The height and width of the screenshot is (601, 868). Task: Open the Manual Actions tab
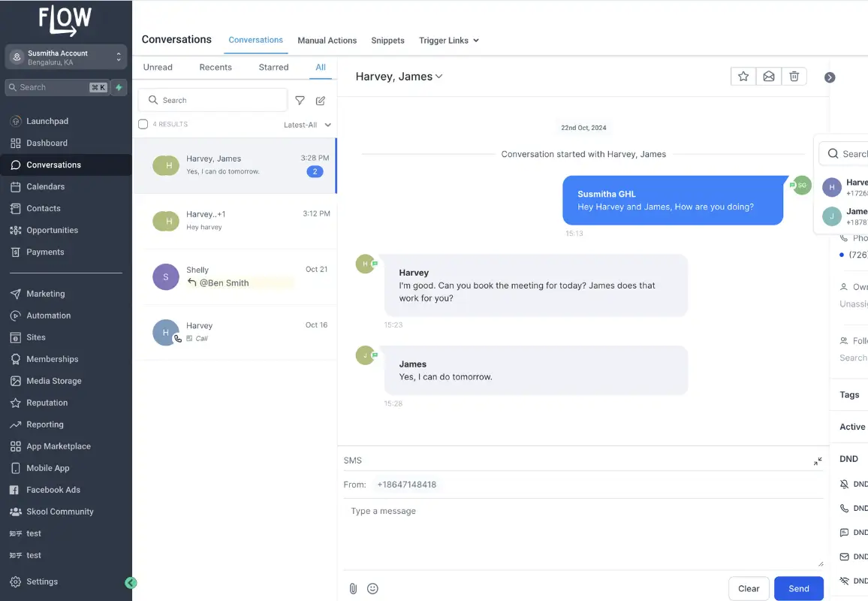(327, 41)
